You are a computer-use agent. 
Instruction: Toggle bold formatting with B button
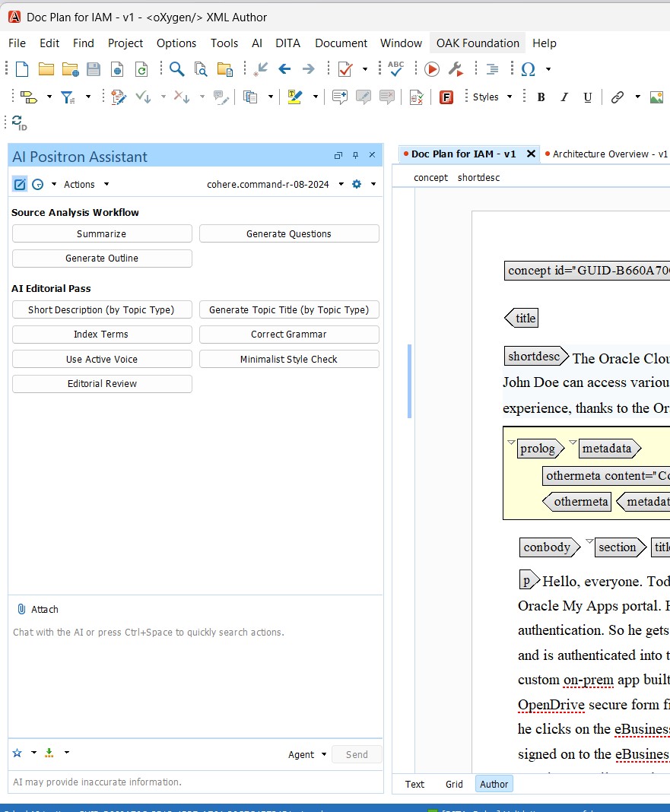[540, 97]
